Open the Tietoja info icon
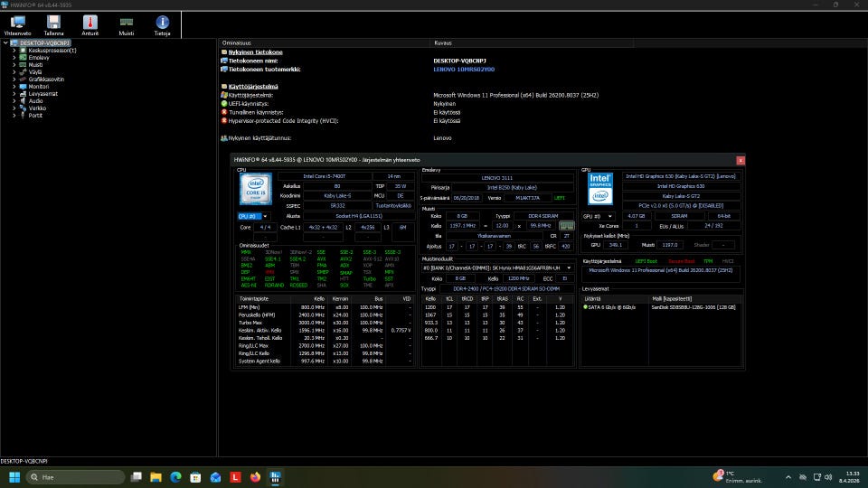Viewport: 868px width, 488px height. pos(163,24)
